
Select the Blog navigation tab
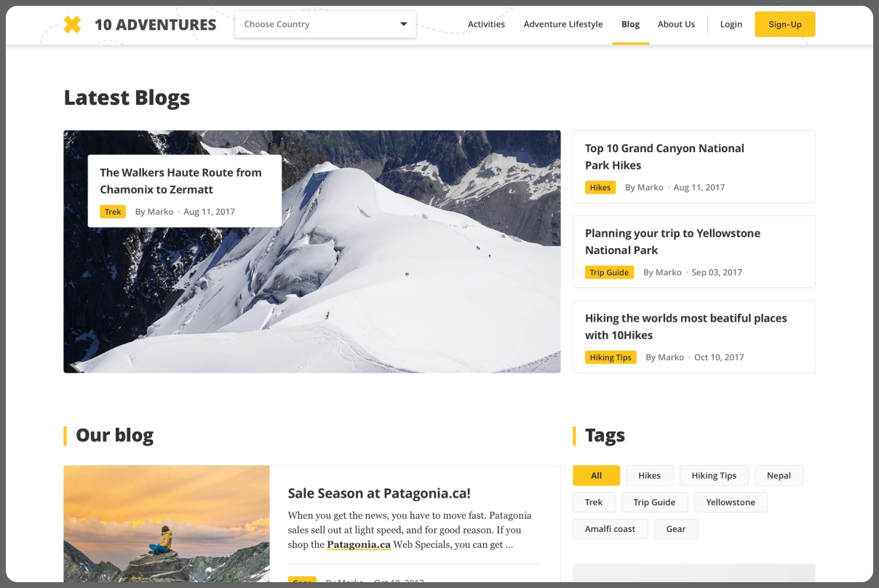(x=631, y=24)
